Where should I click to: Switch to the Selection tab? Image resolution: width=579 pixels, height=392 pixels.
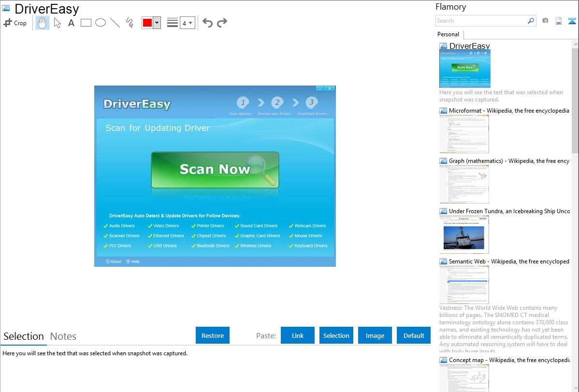[24, 336]
